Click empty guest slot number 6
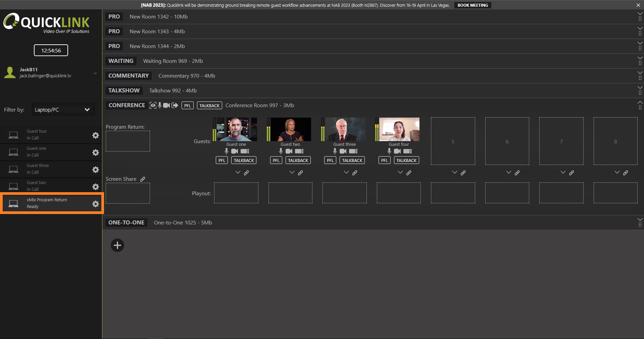 pyautogui.click(x=507, y=141)
